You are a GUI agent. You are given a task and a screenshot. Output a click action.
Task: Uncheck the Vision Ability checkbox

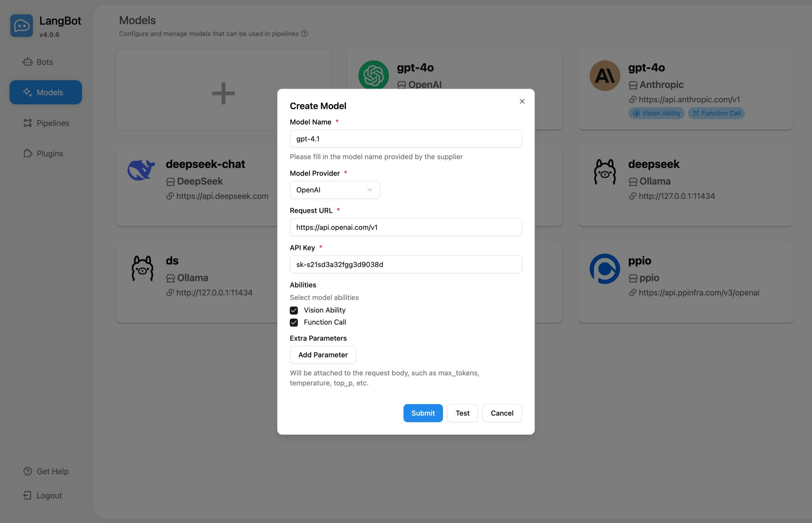tap(294, 310)
